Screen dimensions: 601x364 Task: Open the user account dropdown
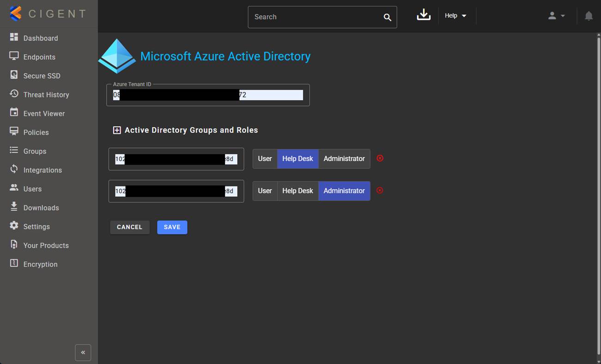[x=556, y=16]
